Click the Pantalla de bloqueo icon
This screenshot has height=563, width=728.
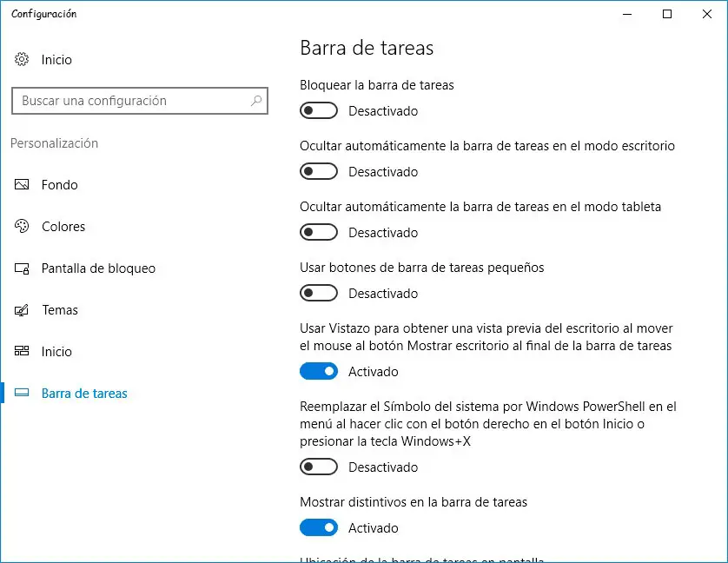tap(23, 268)
